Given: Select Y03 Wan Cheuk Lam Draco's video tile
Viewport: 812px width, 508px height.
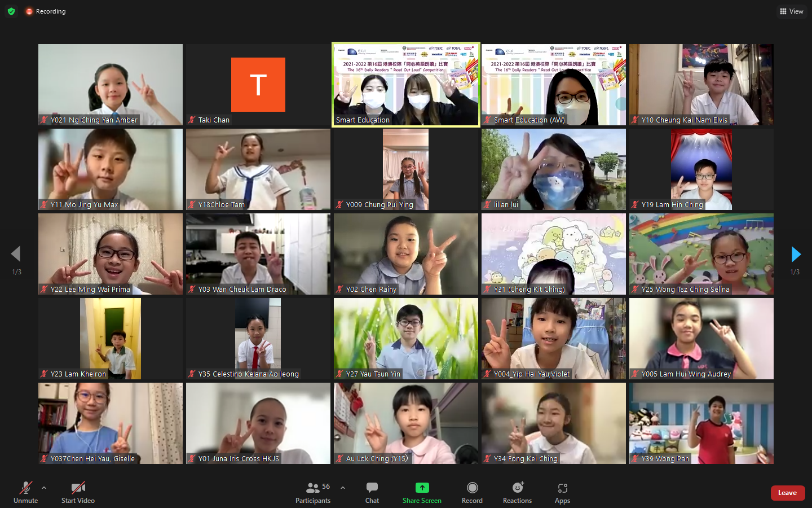Looking at the screenshot, I should pyautogui.click(x=258, y=254).
